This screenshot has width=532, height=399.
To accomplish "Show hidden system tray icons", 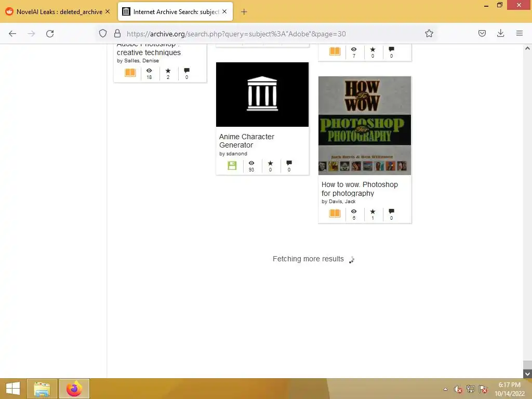I will [x=445, y=389].
